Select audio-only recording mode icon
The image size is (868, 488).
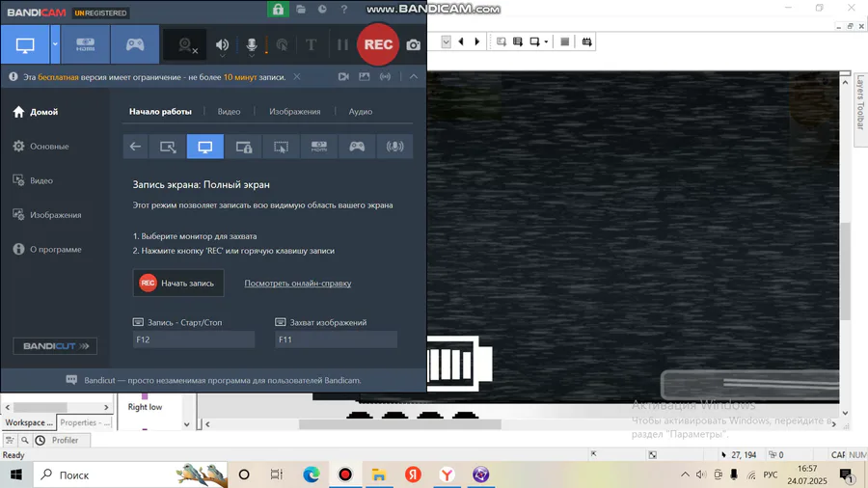394,147
